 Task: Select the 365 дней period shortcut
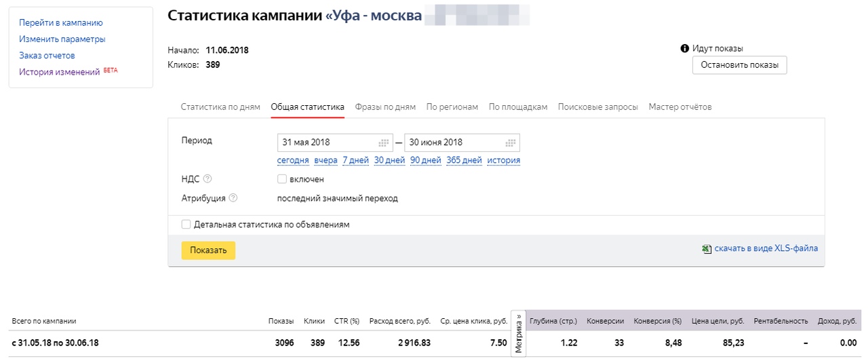(x=464, y=161)
